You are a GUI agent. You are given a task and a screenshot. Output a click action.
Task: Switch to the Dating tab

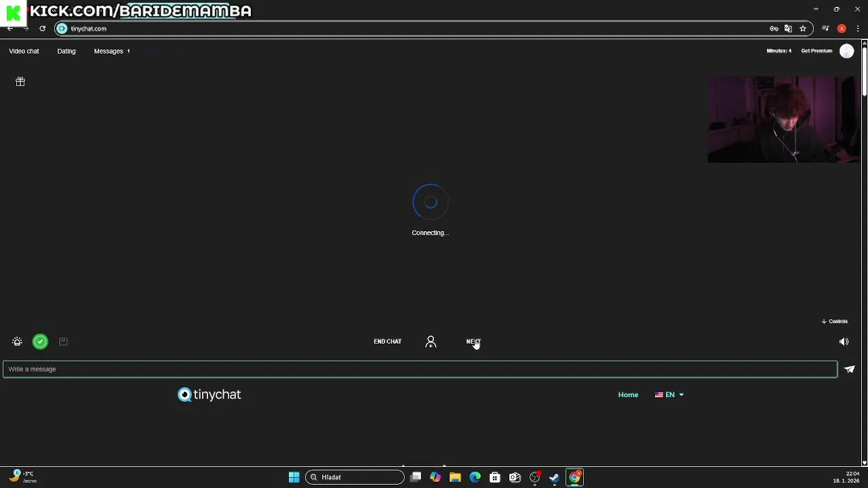[66, 51]
